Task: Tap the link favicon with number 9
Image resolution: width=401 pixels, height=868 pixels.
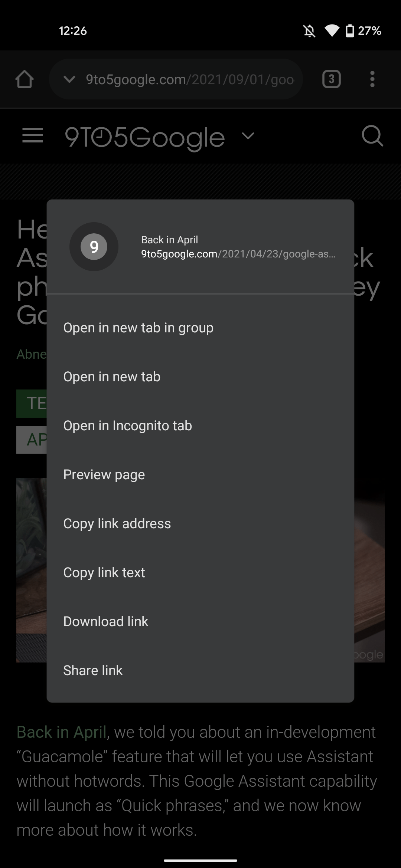Action: click(x=94, y=247)
